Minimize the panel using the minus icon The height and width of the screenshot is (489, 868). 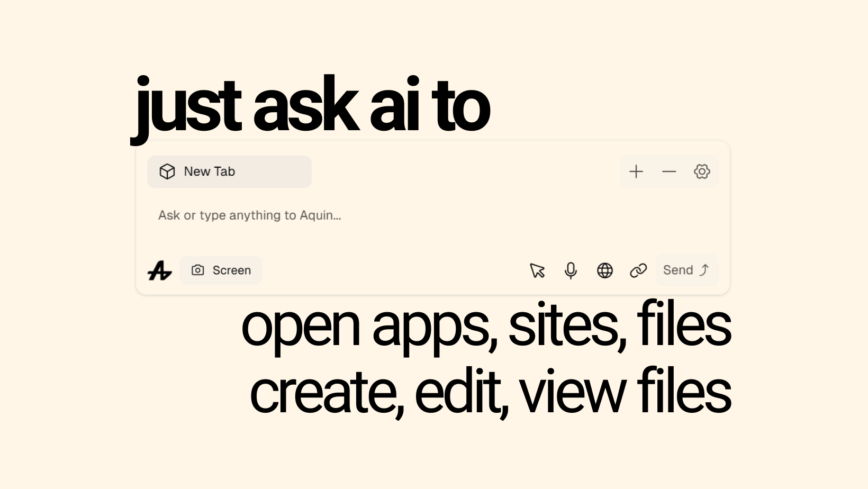click(x=669, y=171)
